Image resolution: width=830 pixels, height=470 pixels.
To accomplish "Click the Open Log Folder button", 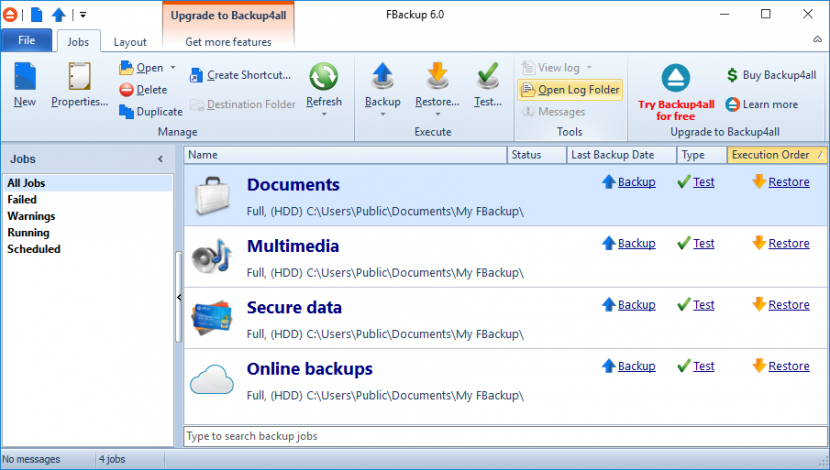I will 570,90.
